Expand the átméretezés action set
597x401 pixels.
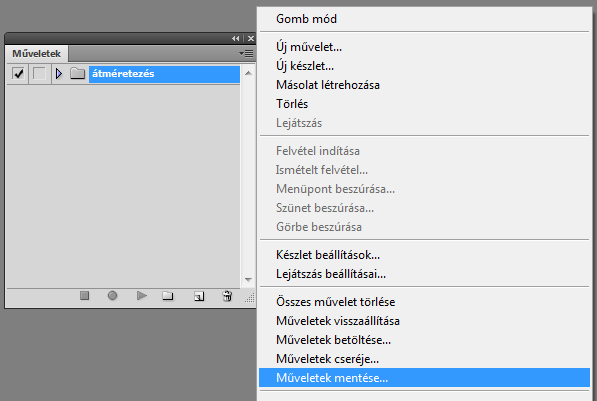tap(59, 73)
